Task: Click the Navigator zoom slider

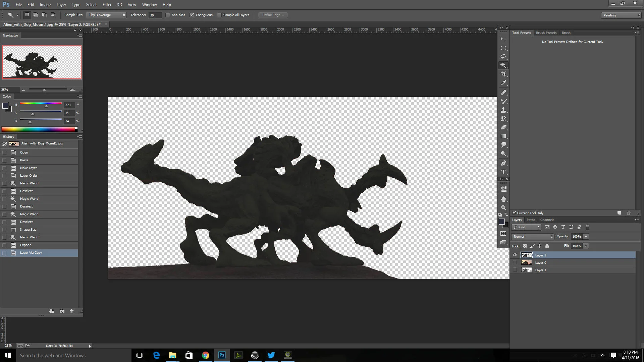Action: click(x=48, y=89)
